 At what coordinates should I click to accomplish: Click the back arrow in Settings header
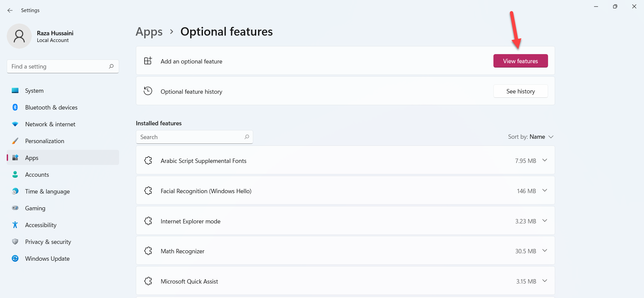pyautogui.click(x=10, y=10)
